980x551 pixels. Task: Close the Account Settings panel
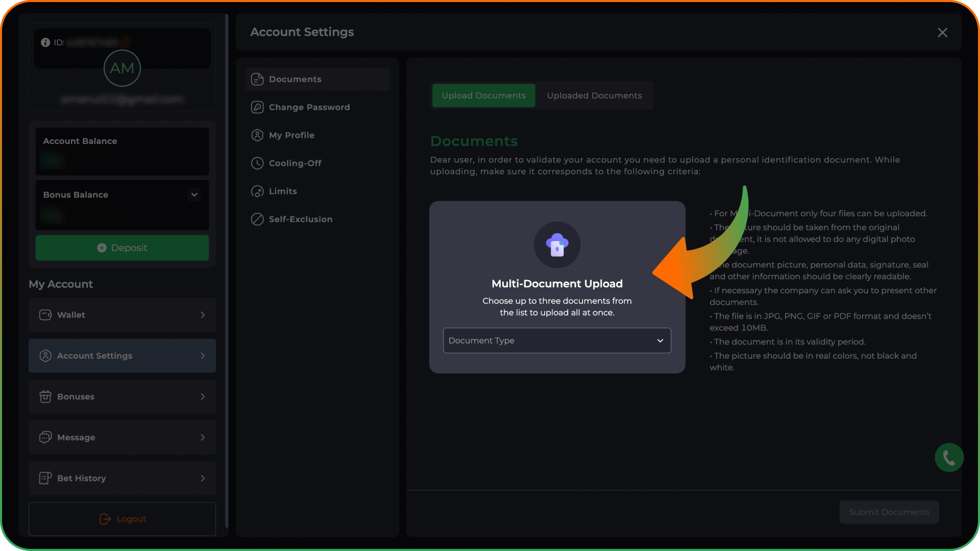[x=942, y=33]
